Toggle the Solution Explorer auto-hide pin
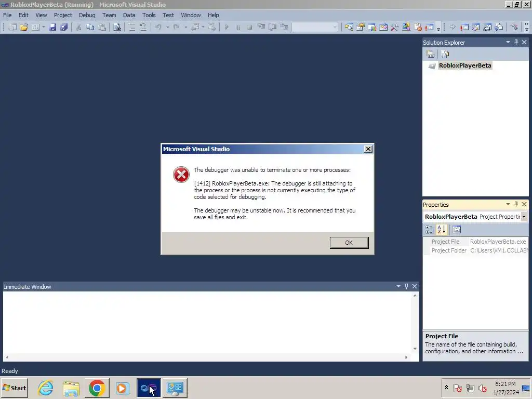 (x=516, y=42)
